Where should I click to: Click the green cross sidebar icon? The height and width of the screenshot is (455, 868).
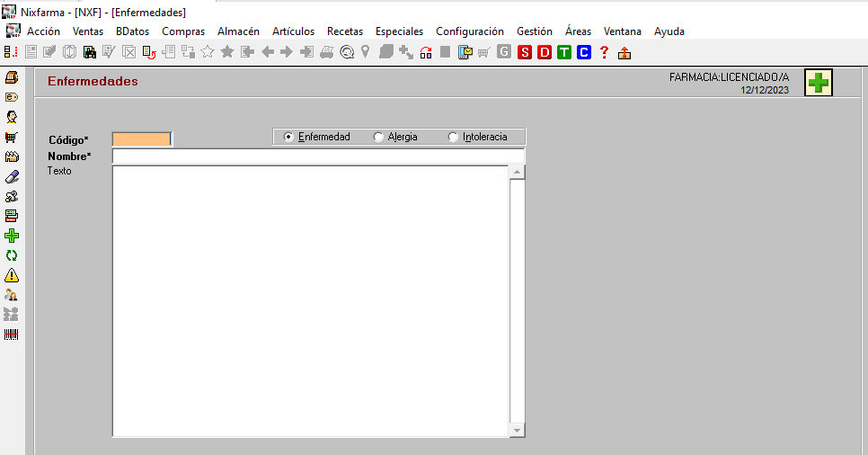click(12, 236)
